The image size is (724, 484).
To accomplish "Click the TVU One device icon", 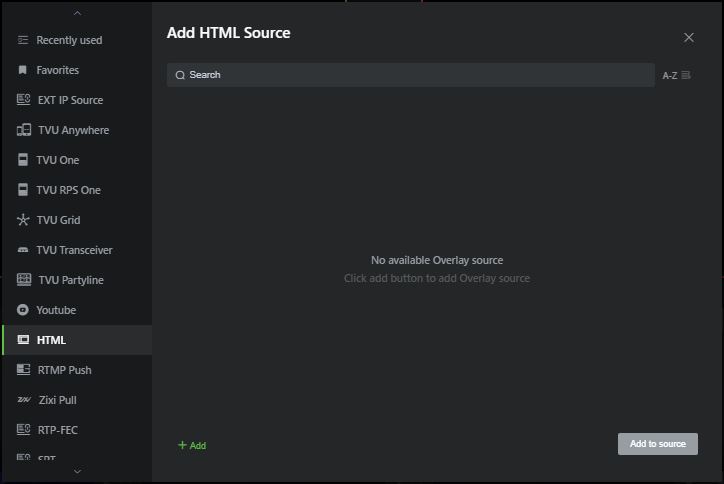I will click(x=23, y=160).
